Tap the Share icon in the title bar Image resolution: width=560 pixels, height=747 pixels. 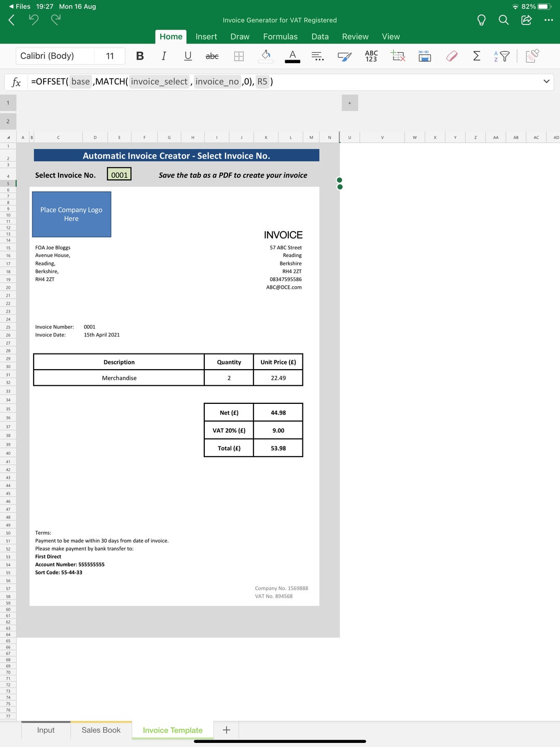coord(525,20)
